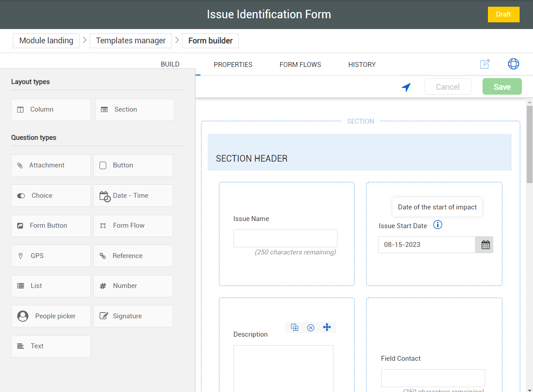Screen dimensions: 533x392
Task: Open the globe language icon
Action: tap(513, 64)
